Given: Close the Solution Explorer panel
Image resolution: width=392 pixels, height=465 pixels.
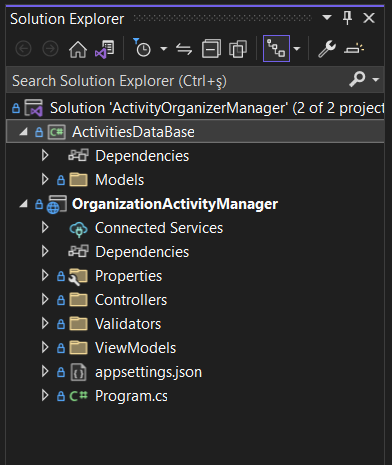Looking at the screenshot, I should [x=369, y=18].
